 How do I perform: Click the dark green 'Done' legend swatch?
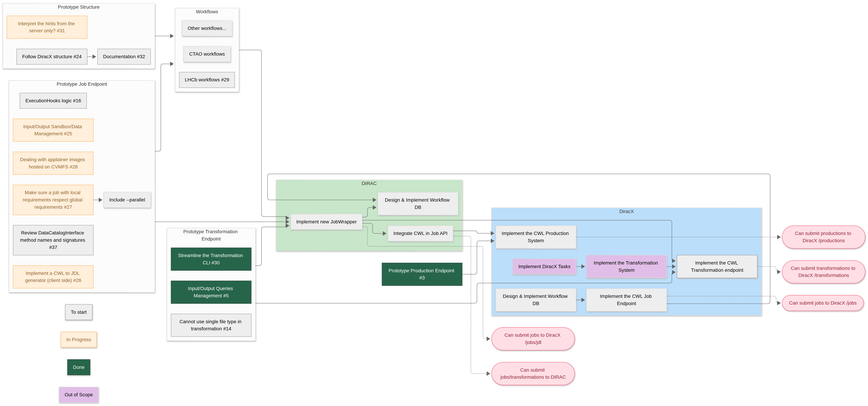coord(79,367)
